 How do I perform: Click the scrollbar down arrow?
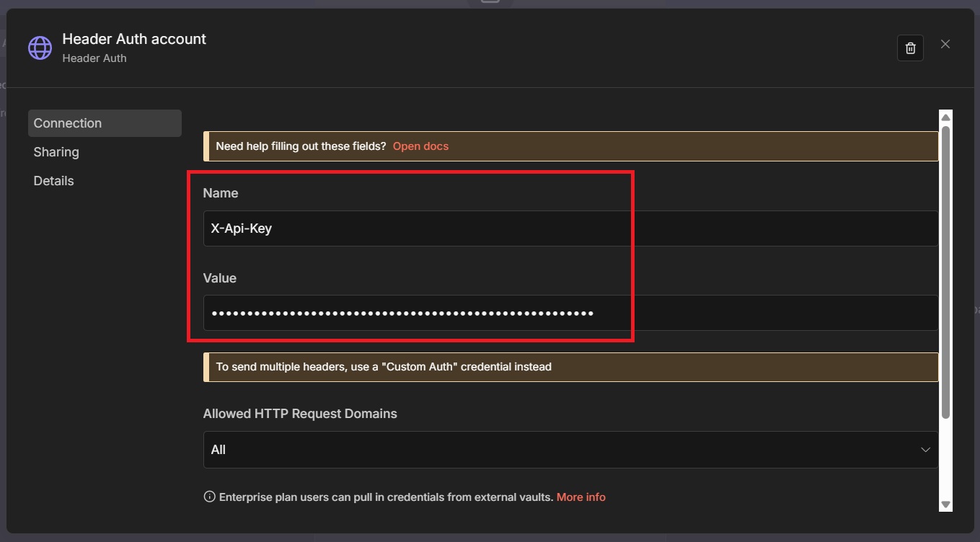(946, 505)
